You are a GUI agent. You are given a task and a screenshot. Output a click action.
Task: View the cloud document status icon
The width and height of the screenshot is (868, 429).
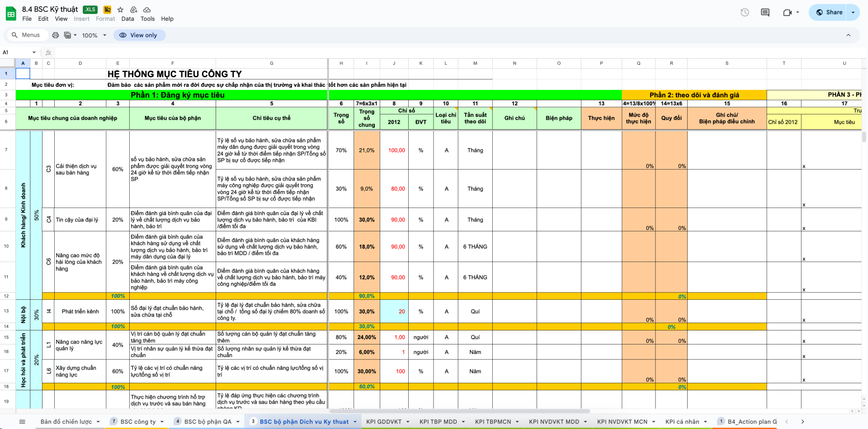point(147,9)
